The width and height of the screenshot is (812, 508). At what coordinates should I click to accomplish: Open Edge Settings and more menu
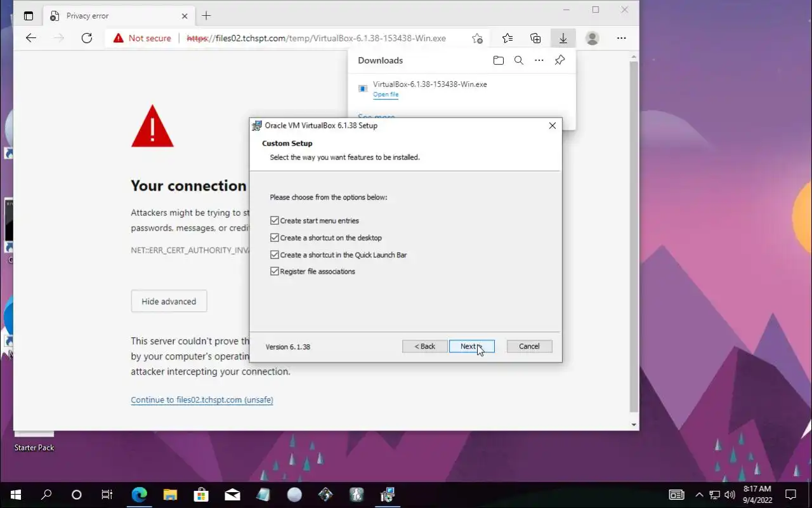(621, 38)
